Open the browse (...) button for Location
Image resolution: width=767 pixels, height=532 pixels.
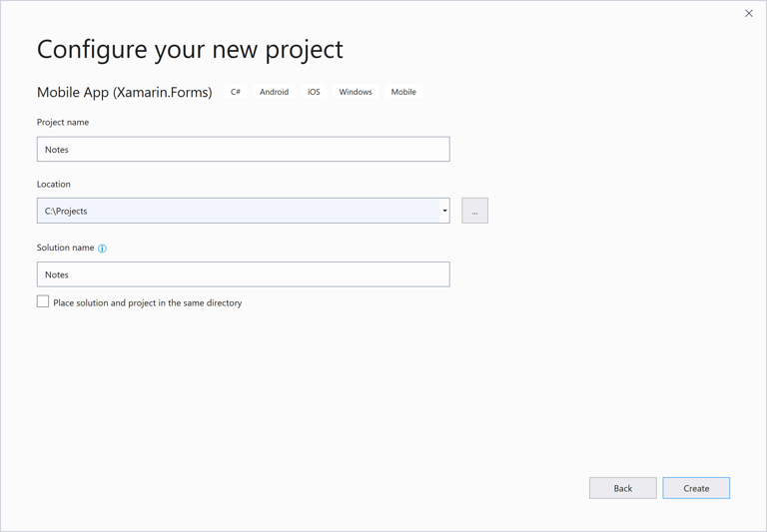tap(475, 211)
